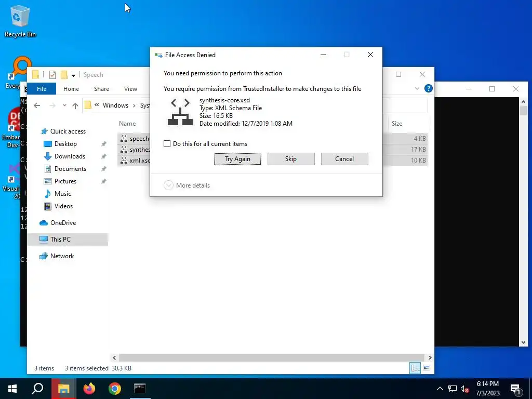Expand the address bar breadcrumb chevrons
532x399 pixels.
tap(97, 105)
